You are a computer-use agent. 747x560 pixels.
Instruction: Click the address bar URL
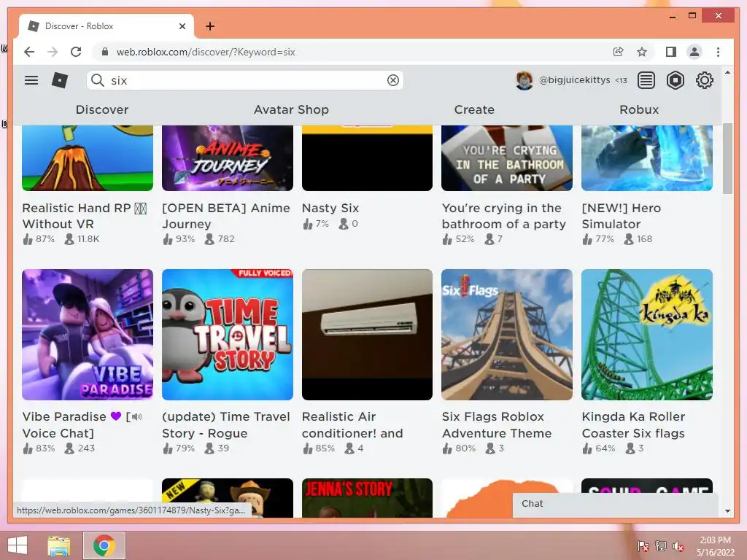point(206,52)
